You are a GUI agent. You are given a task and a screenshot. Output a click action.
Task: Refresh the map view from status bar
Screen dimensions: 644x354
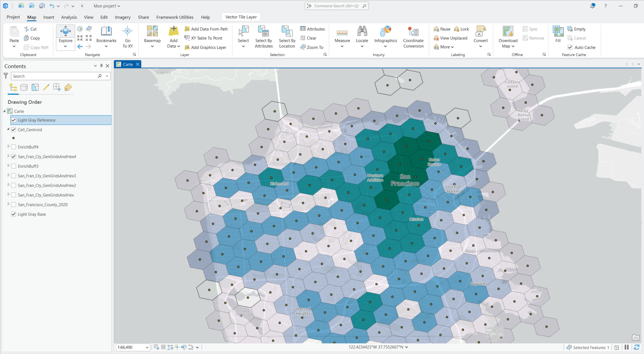click(637, 347)
